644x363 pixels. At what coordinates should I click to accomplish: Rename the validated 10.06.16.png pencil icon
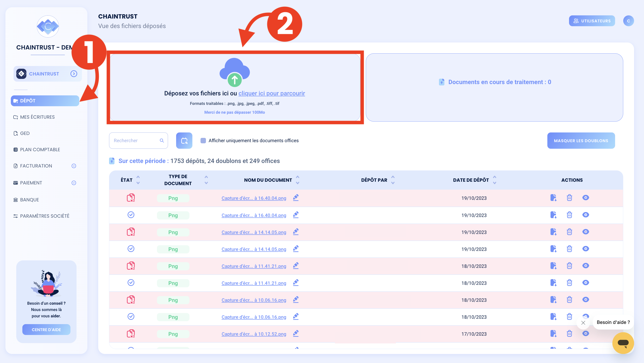click(296, 316)
